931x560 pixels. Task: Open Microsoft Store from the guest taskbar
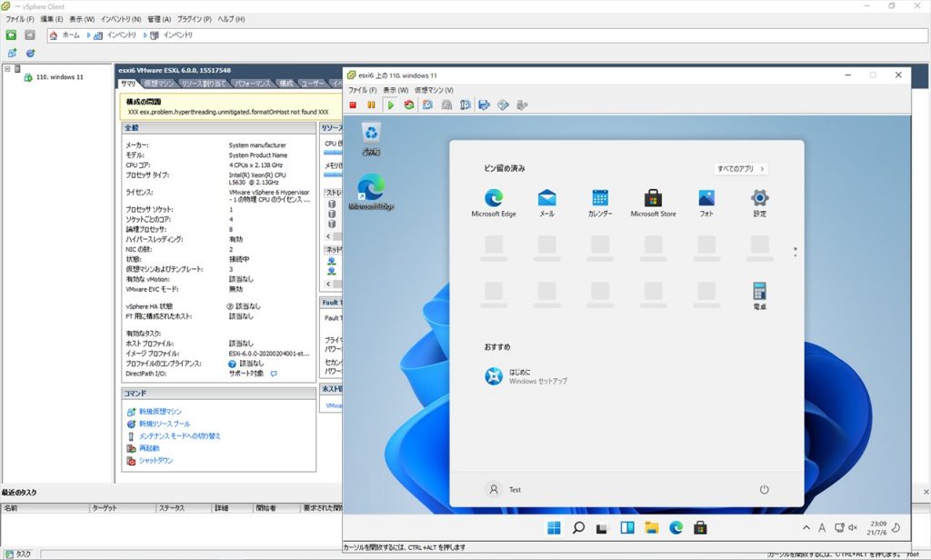pyautogui.click(x=700, y=528)
